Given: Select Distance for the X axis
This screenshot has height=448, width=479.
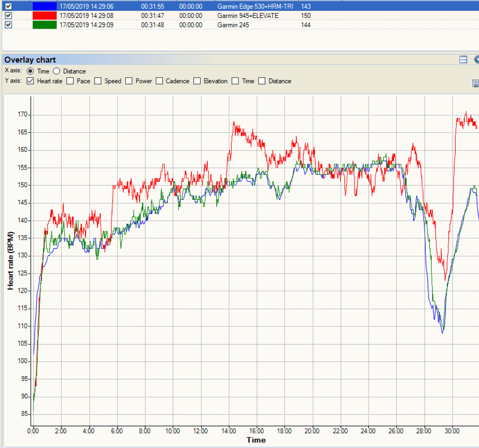Looking at the screenshot, I should click(56, 71).
